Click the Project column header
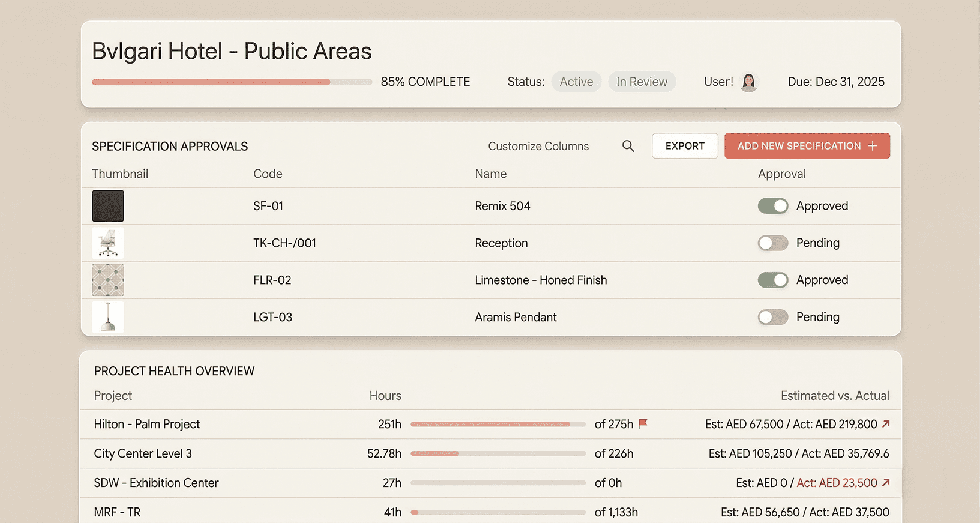The height and width of the screenshot is (523, 980). [x=113, y=396]
